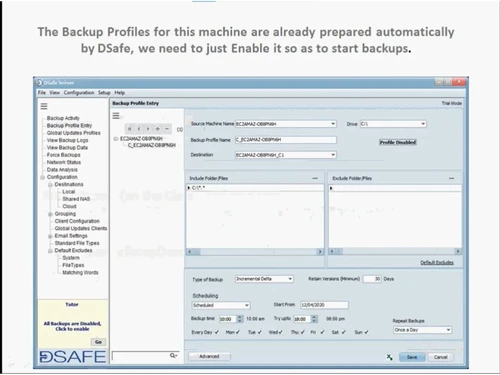
Task: Toggle the Every Day checkmark
Action: 217,332
